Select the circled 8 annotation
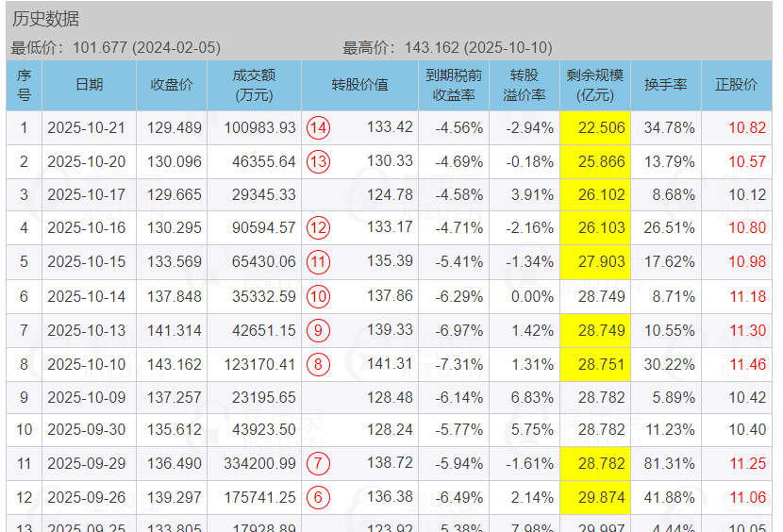Image resolution: width=783 pixels, height=532 pixels. coord(318,365)
